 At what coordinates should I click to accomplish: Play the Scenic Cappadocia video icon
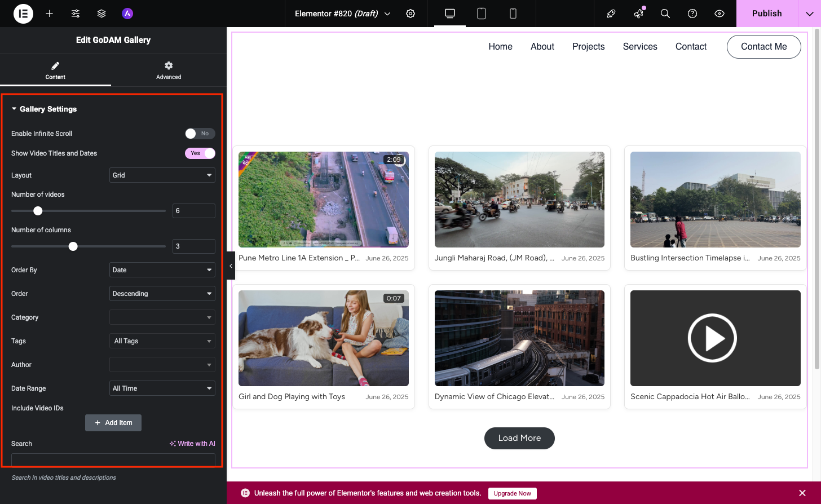[x=712, y=338]
